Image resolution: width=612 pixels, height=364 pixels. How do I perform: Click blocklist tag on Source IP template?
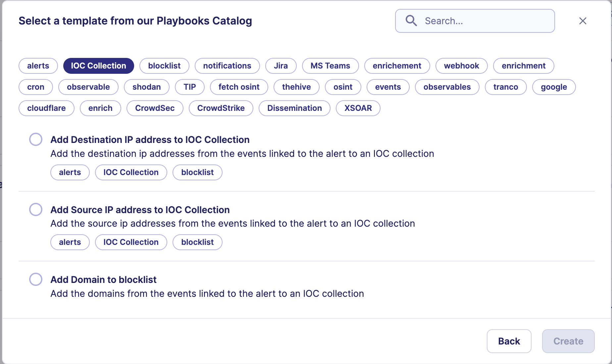click(x=197, y=242)
